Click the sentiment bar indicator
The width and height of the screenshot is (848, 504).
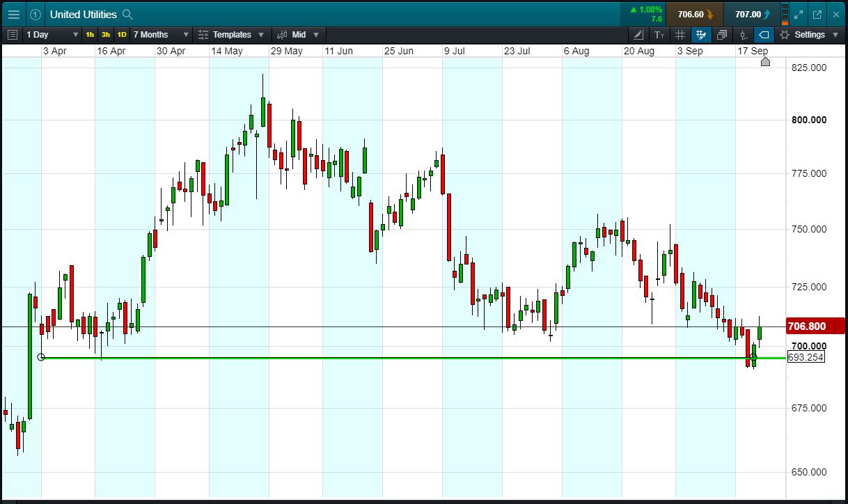[x=785, y=14]
